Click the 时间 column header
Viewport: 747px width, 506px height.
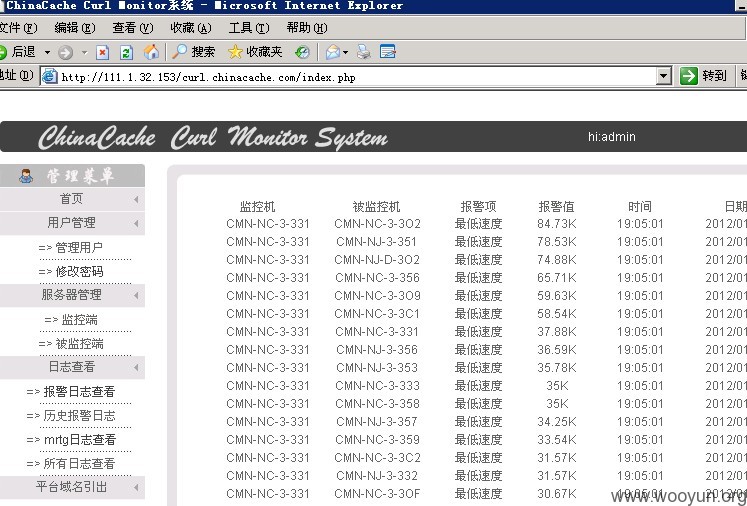tap(640, 207)
